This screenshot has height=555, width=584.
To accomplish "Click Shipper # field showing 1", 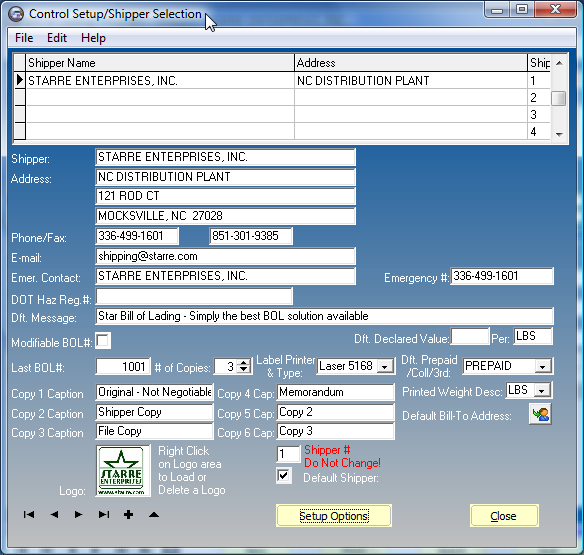I will [x=288, y=454].
